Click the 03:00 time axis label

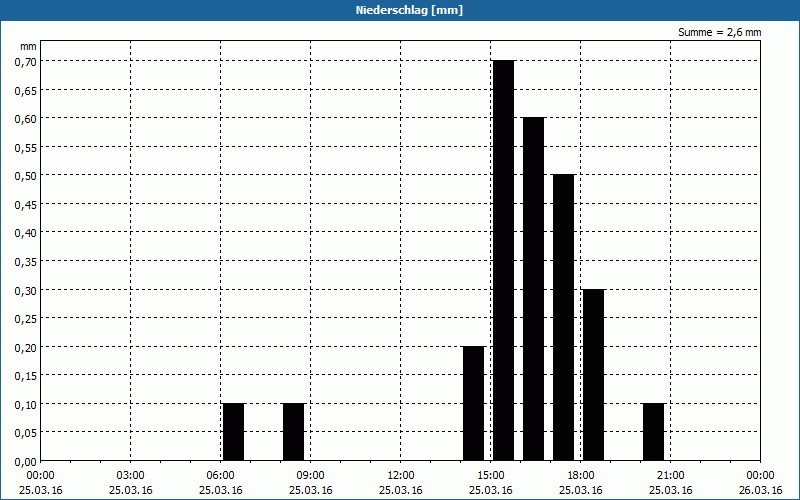131,475
